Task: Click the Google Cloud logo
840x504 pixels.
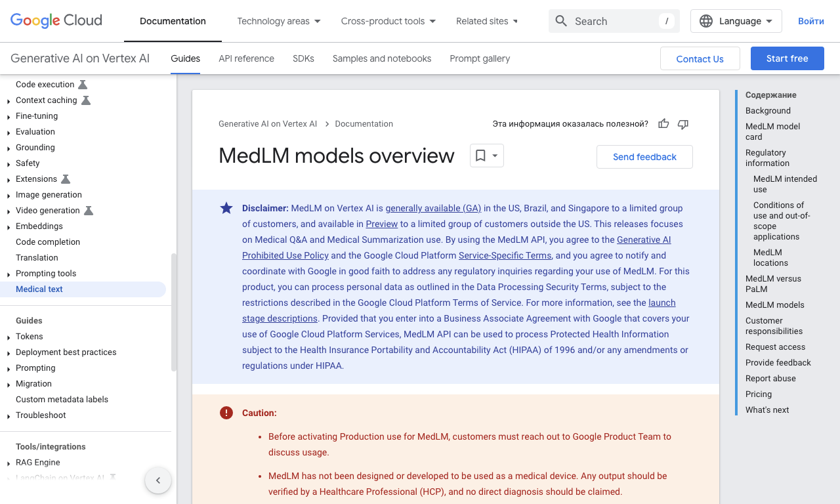Action: click(x=56, y=21)
